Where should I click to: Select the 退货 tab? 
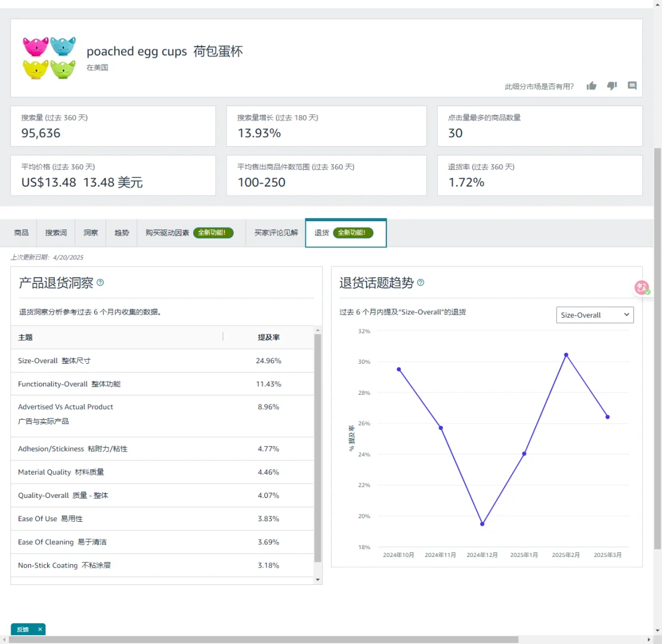[346, 233]
